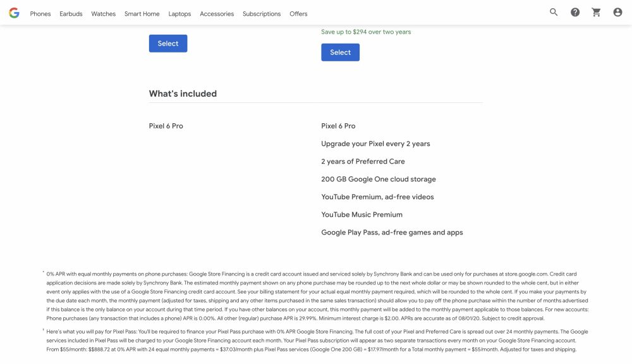
Task: Click Accessories in the navigation bar
Action: pyautogui.click(x=217, y=14)
